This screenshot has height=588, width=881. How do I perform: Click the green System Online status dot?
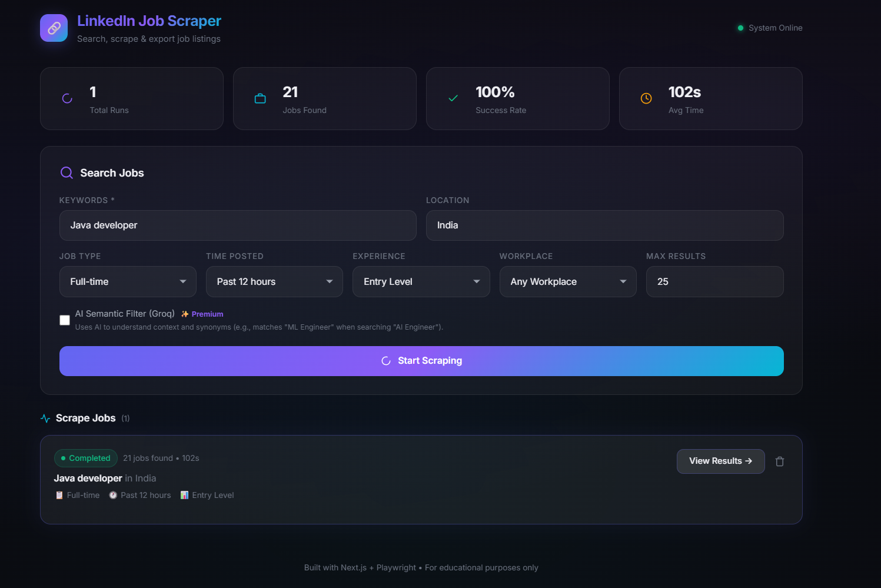point(740,28)
